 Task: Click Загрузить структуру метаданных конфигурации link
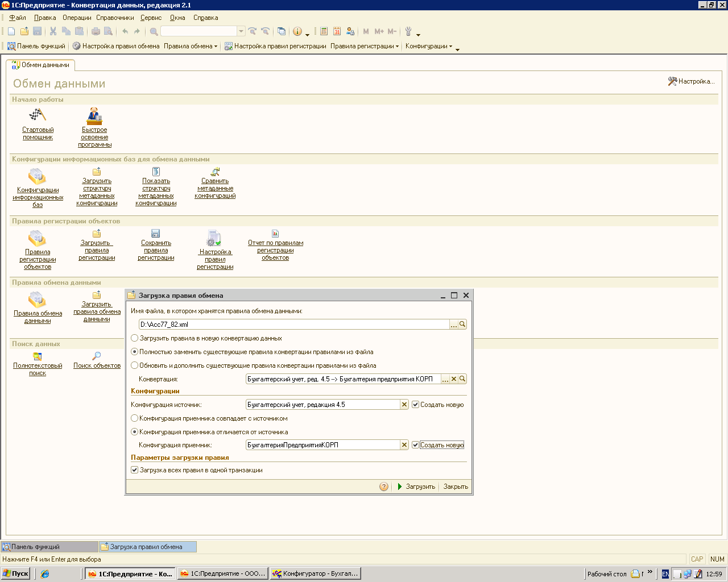[x=97, y=192]
